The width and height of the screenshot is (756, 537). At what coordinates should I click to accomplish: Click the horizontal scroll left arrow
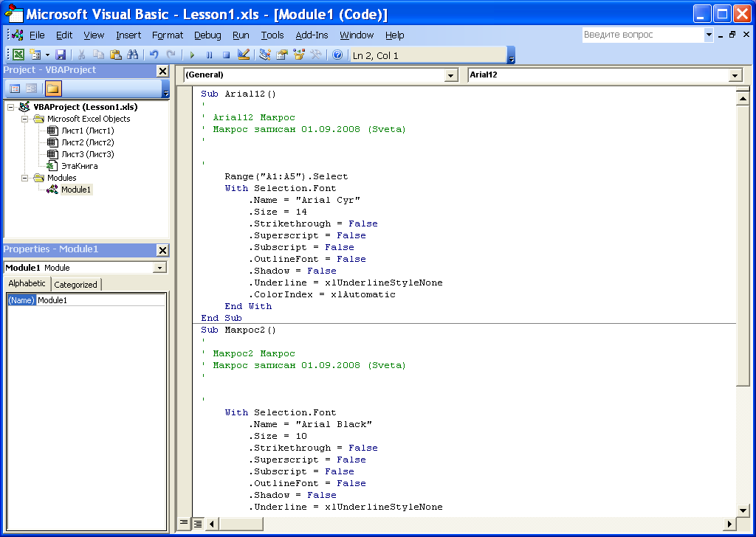[211, 524]
